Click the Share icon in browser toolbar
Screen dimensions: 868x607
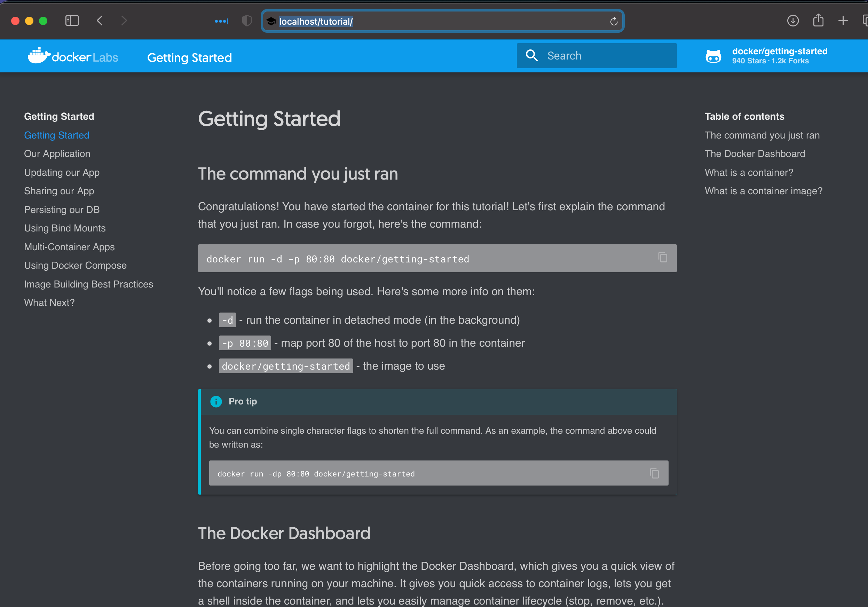(x=818, y=20)
